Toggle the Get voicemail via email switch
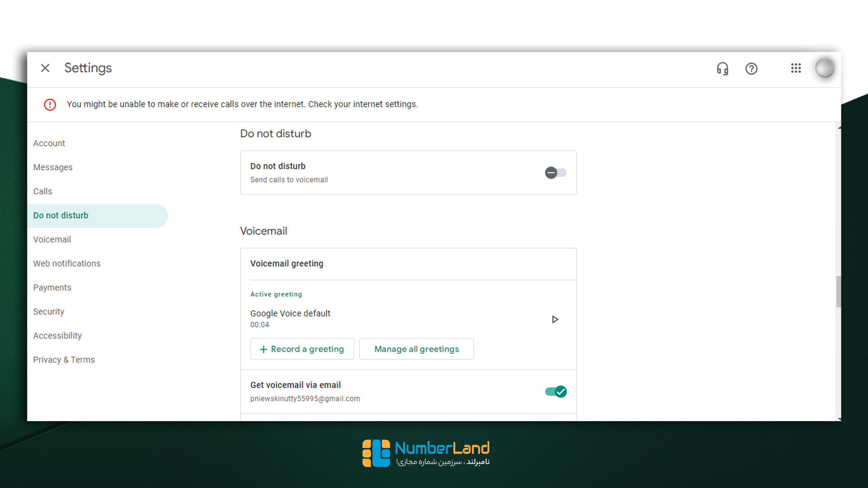 pos(554,391)
